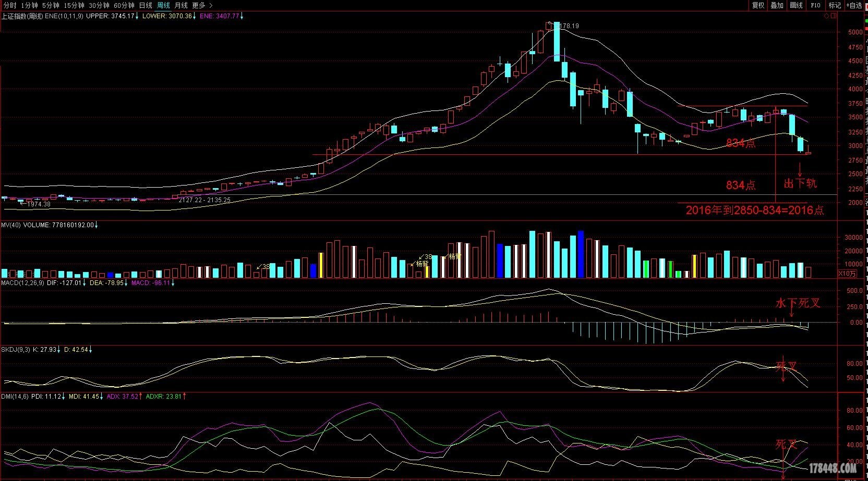
Task: Open the 画线 drawing tools
Action: (797, 5)
